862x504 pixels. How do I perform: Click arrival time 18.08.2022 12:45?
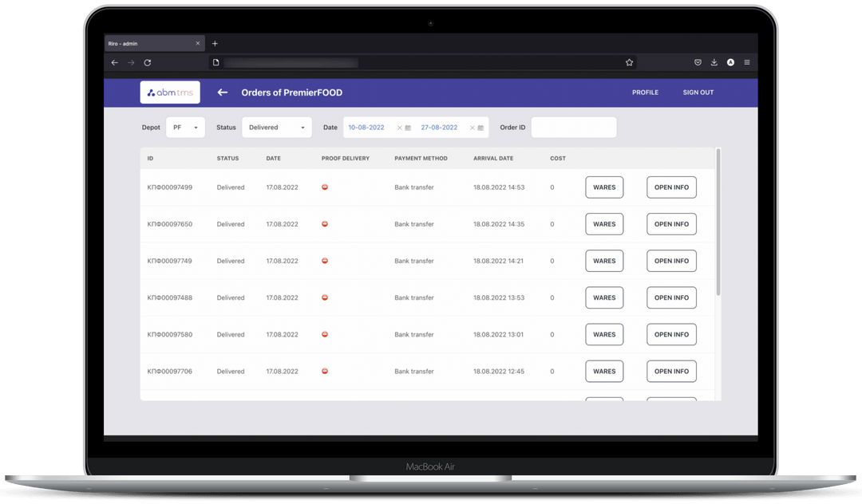click(x=499, y=371)
